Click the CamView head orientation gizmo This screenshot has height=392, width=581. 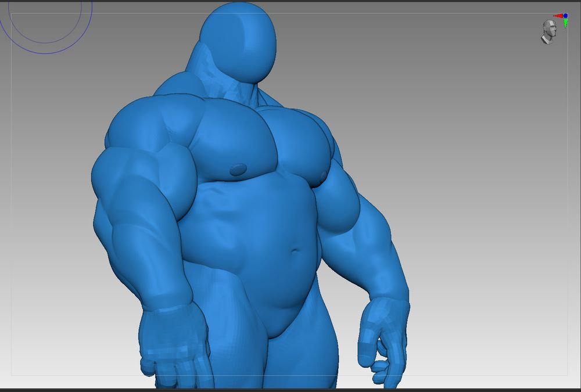coord(549,32)
